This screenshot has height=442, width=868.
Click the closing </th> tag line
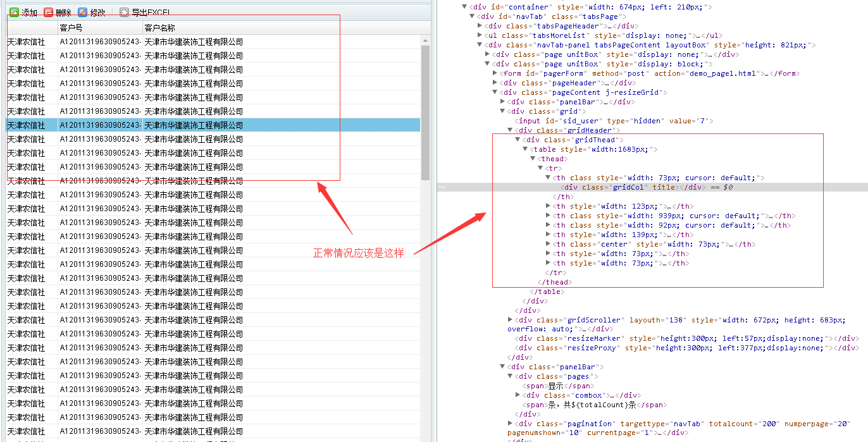point(564,197)
